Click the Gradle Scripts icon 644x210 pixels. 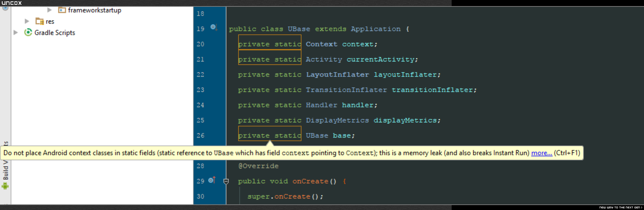click(x=28, y=32)
